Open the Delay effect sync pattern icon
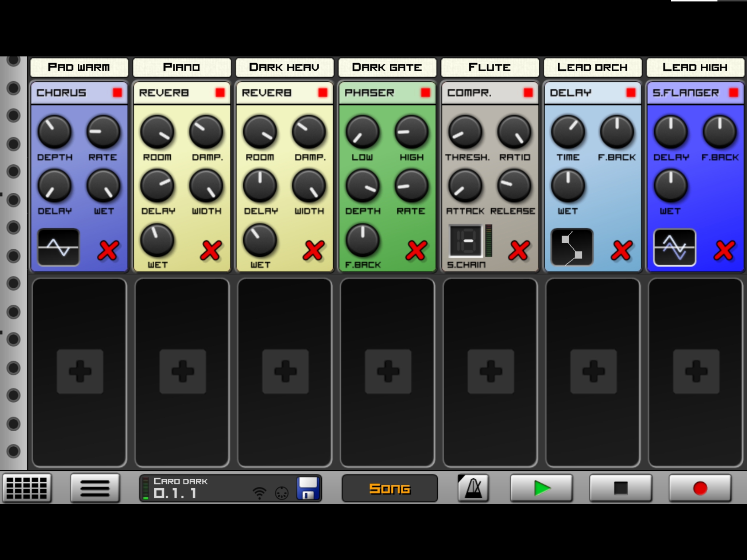This screenshot has width=747, height=560. click(572, 248)
